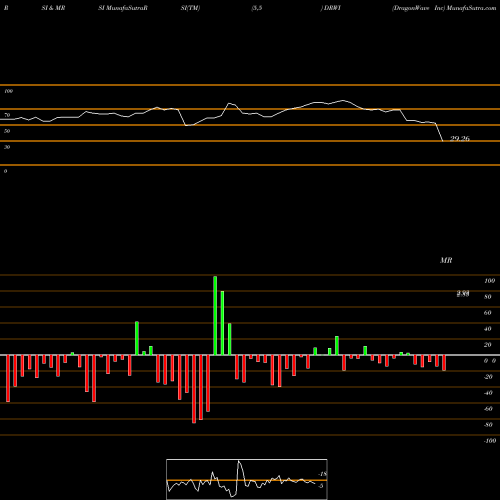The width and height of the screenshot is (500, 500).
Task: Click the 70 level label on the RSI axis
Action: (7, 115)
